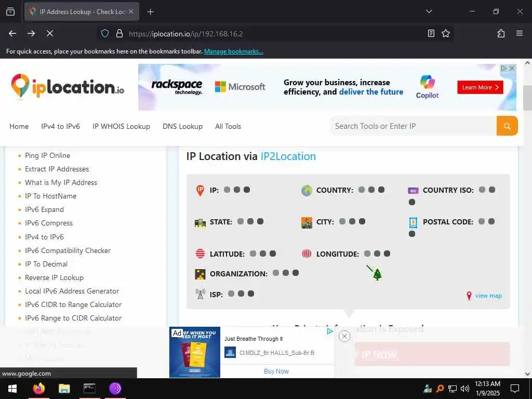Image resolution: width=532 pixels, height=399 pixels.
Task: Open IPv6 Compress tool
Action: (48, 223)
